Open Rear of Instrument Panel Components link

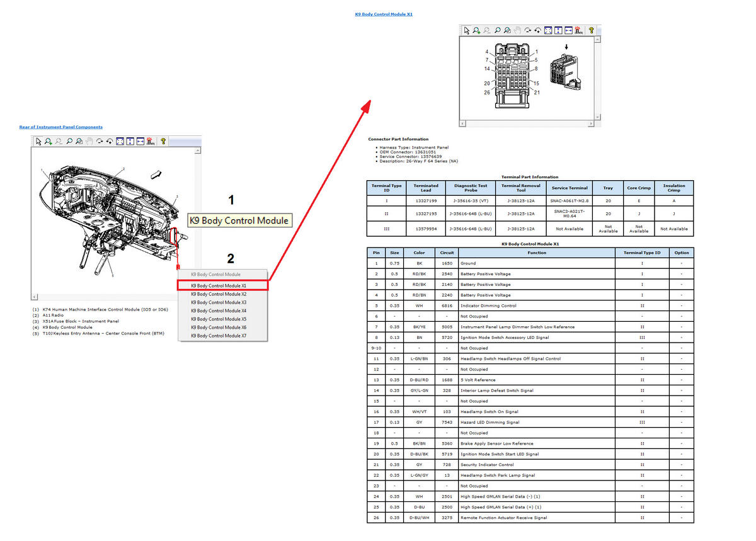click(61, 127)
